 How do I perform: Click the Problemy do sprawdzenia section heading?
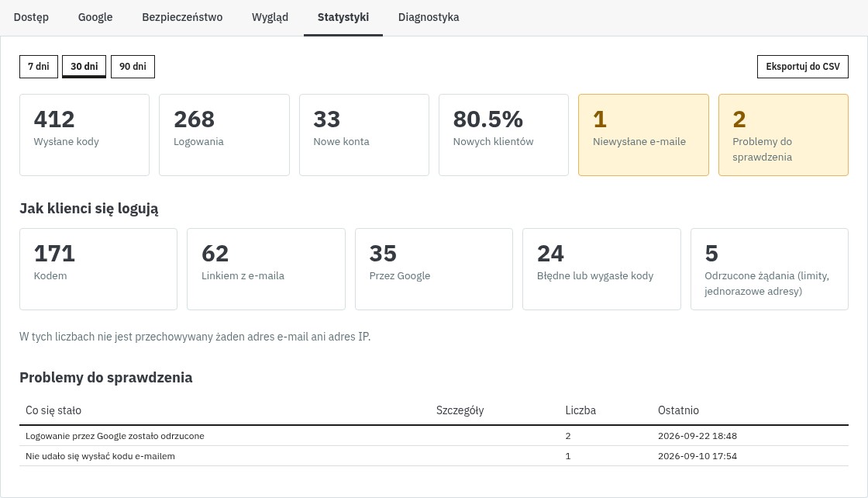point(105,378)
